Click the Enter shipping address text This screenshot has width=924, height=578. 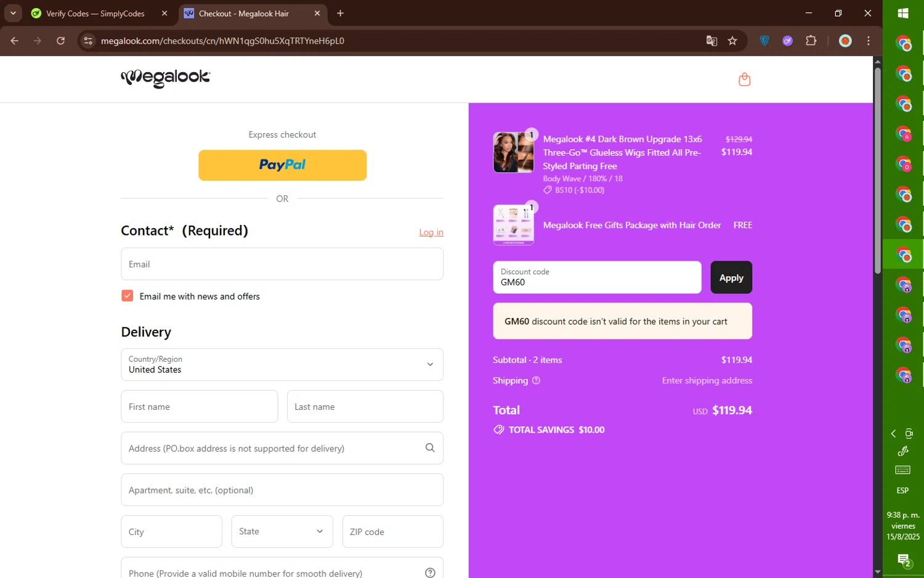[x=707, y=380]
